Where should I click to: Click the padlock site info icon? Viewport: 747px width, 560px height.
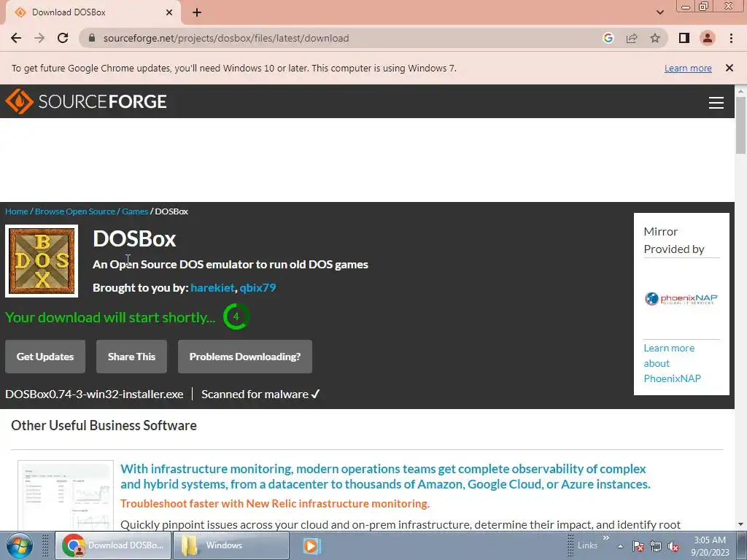coord(93,38)
